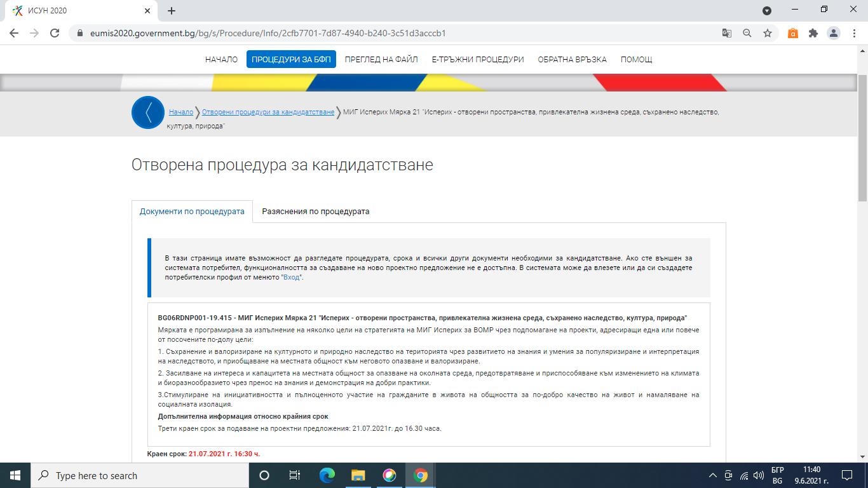Click the browser back arrow

(x=15, y=33)
